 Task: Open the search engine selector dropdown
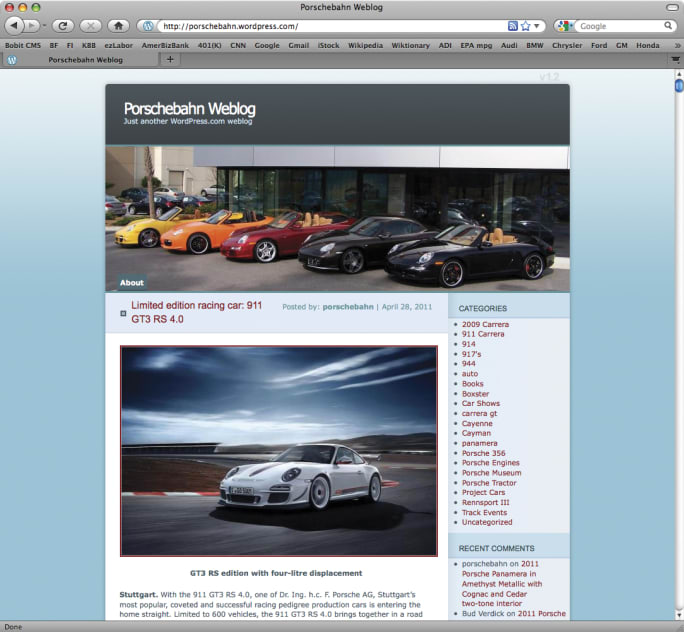(x=566, y=26)
